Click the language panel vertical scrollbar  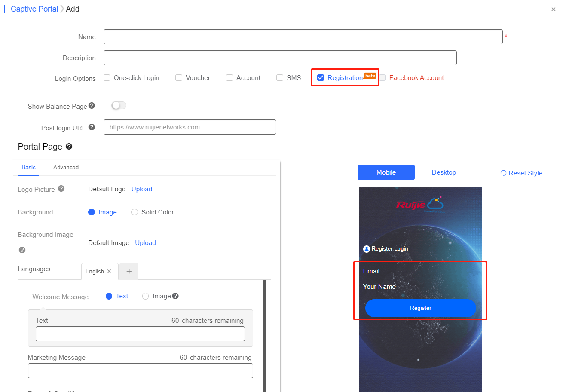[x=265, y=335]
